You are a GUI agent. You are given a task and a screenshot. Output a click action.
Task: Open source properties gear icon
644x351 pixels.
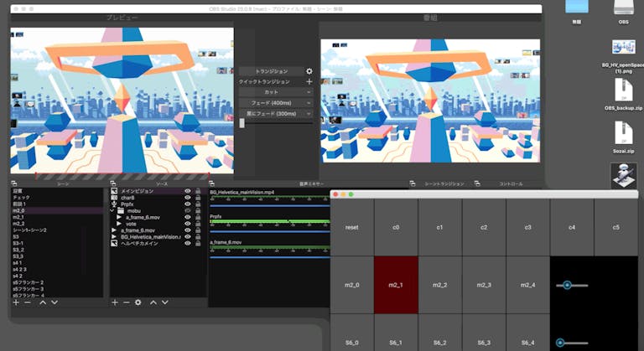click(x=138, y=302)
